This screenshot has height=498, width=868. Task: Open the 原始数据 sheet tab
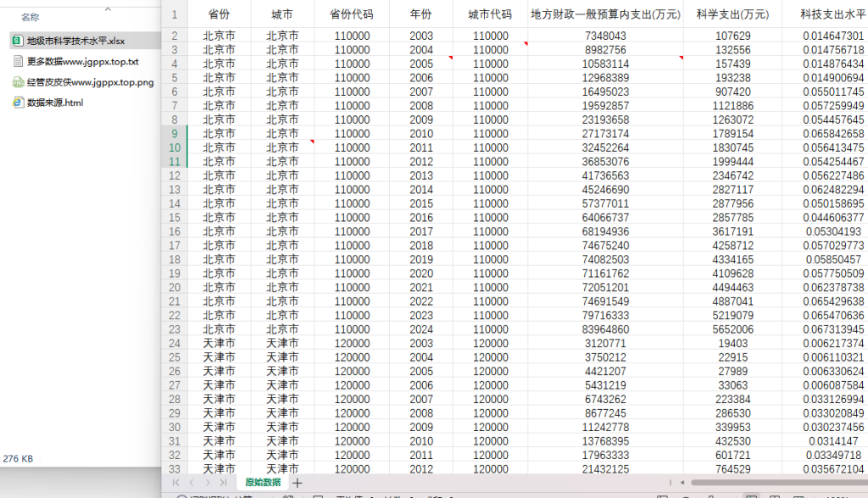263,483
